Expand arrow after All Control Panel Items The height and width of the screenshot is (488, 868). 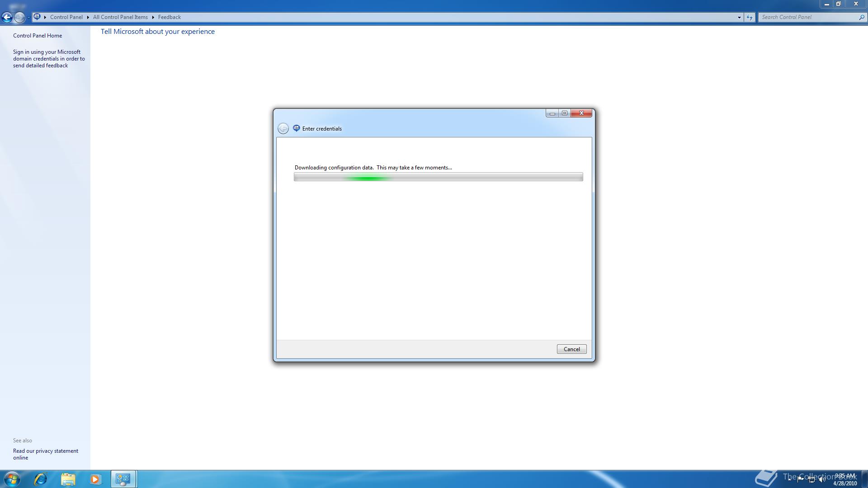tap(153, 17)
